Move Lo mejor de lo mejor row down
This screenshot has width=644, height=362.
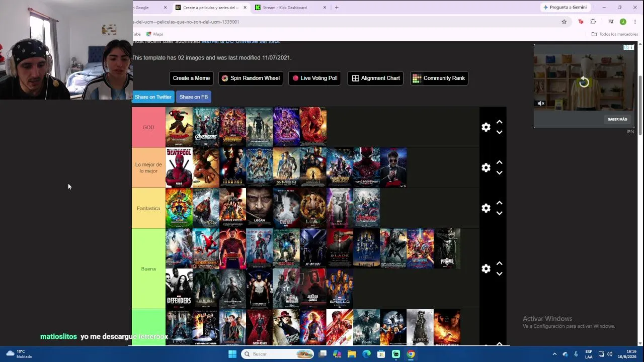tap(499, 172)
